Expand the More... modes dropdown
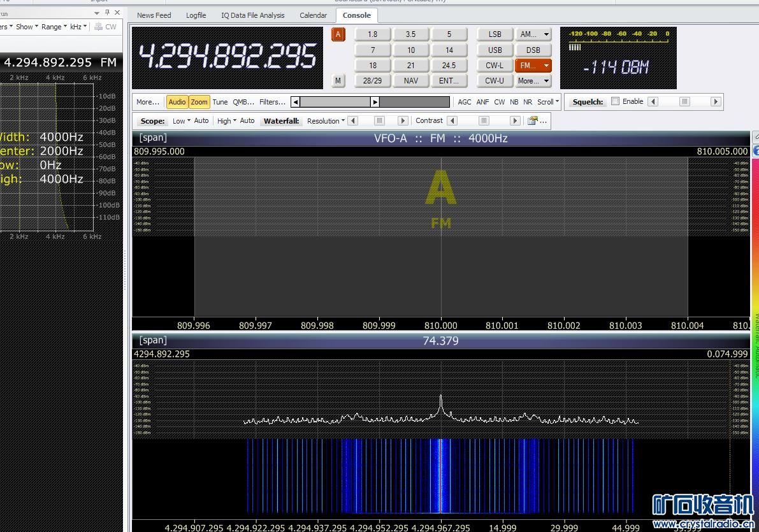Image resolution: width=759 pixels, height=532 pixels. [x=533, y=81]
